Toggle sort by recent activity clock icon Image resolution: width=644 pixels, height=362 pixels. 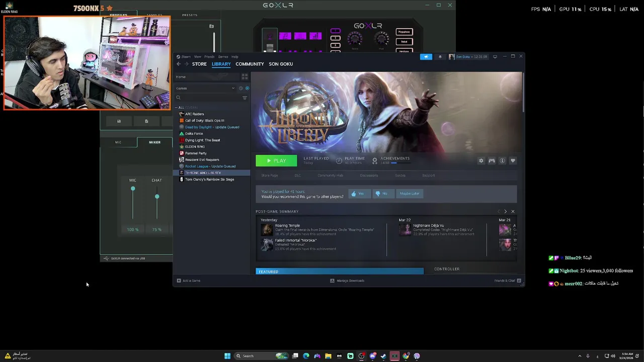click(240, 88)
